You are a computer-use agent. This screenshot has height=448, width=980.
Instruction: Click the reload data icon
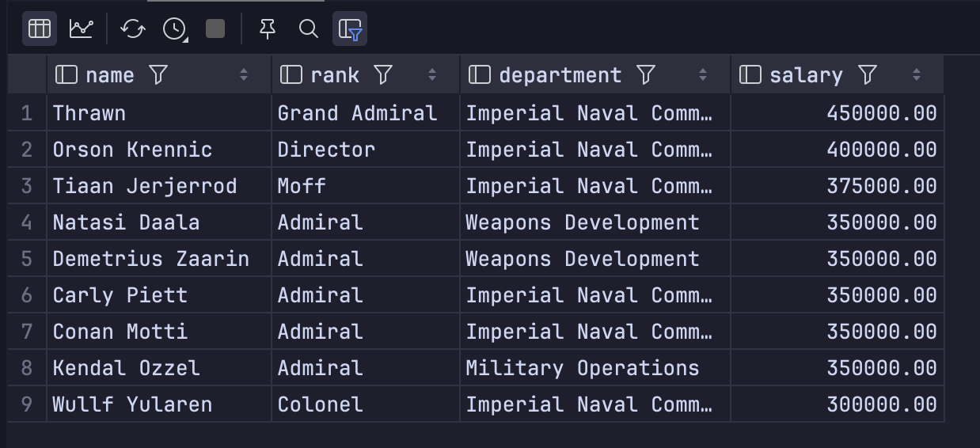click(x=132, y=29)
